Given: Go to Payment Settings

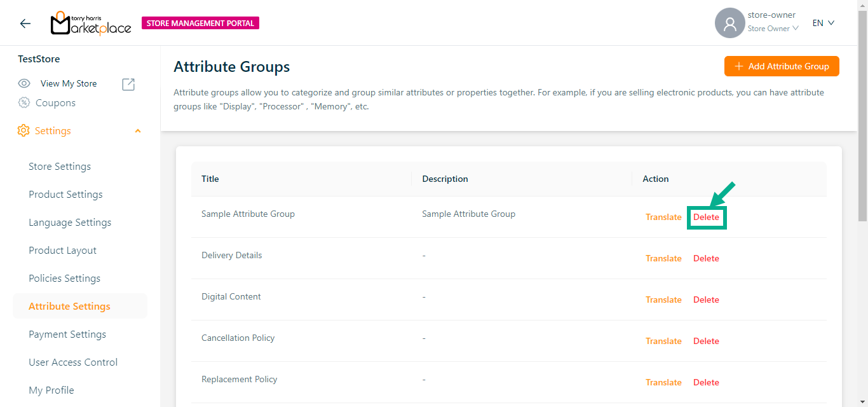Looking at the screenshot, I should pos(67,335).
